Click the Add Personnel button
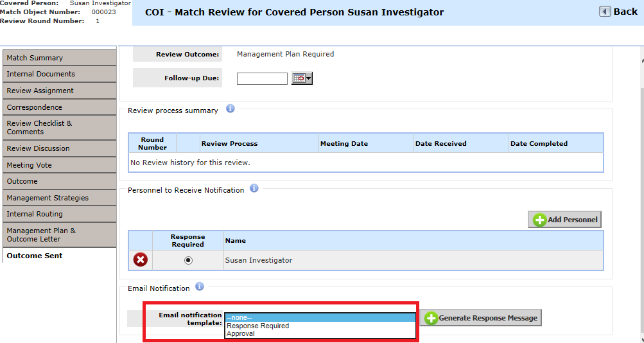Viewport: 644px width, 343px height. click(565, 220)
